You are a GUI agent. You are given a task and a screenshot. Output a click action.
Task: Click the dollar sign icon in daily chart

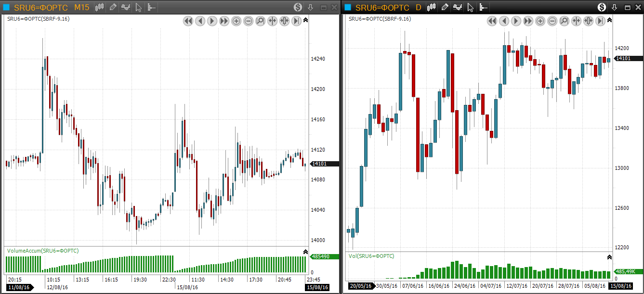(602, 7)
